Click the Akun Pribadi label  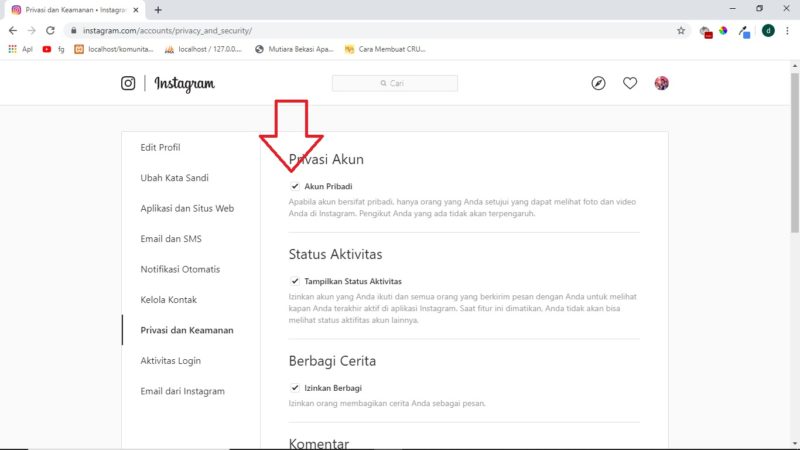(x=328, y=186)
